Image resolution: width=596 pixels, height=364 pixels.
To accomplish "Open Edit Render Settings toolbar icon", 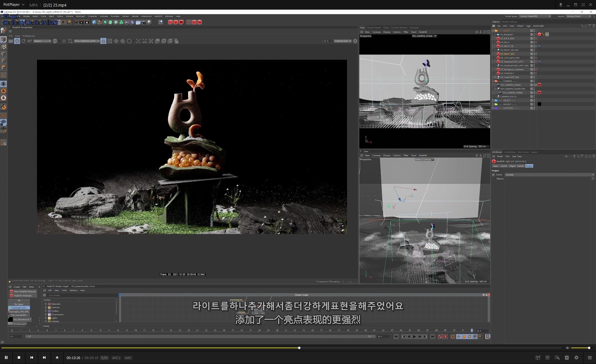I will [87, 22].
